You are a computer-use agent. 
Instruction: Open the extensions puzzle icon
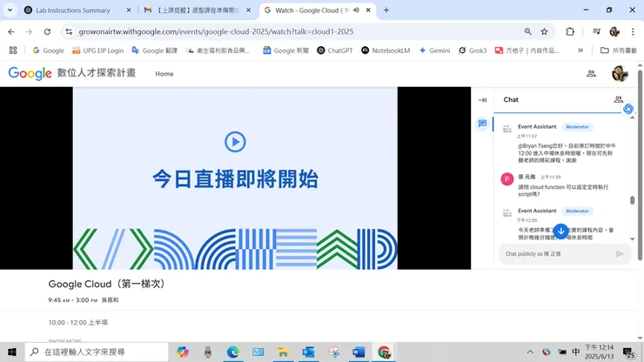(x=570, y=31)
